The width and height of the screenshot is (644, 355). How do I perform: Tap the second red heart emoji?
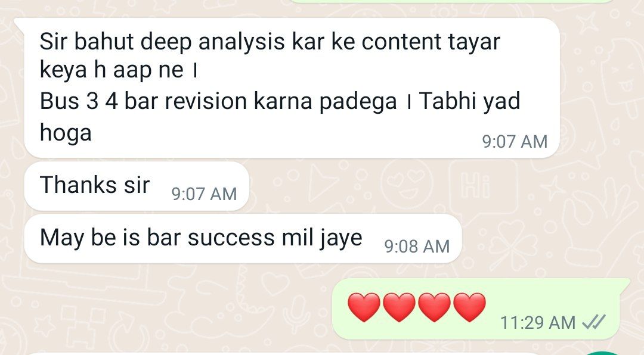(x=399, y=307)
